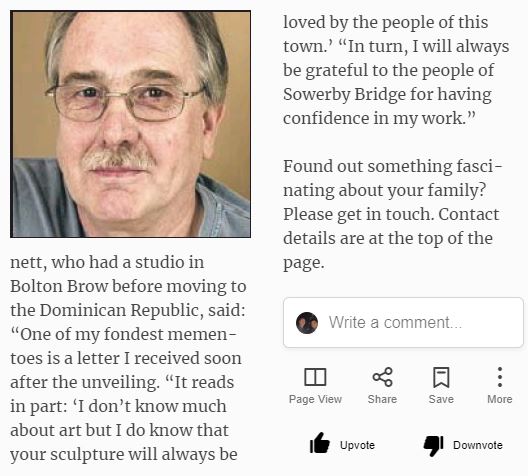Viewport: 528px width, 476px height.
Task: Click the Share network icon
Action: pyautogui.click(x=382, y=377)
